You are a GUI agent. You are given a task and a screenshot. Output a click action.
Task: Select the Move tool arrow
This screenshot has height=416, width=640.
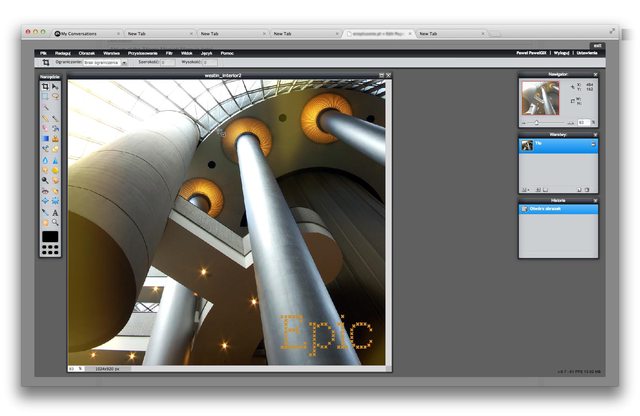(x=55, y=87)
